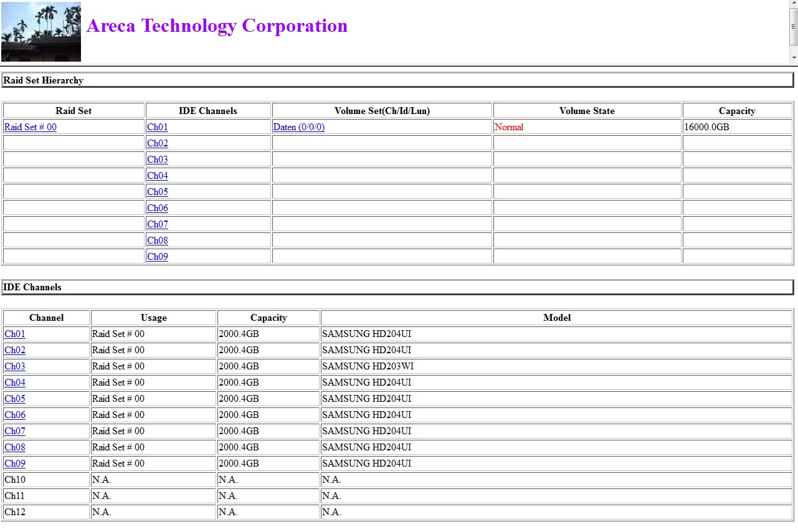
Task: Click the "Volume Set(Ch/Id/Lun)" column header
Action: (382, 111)
